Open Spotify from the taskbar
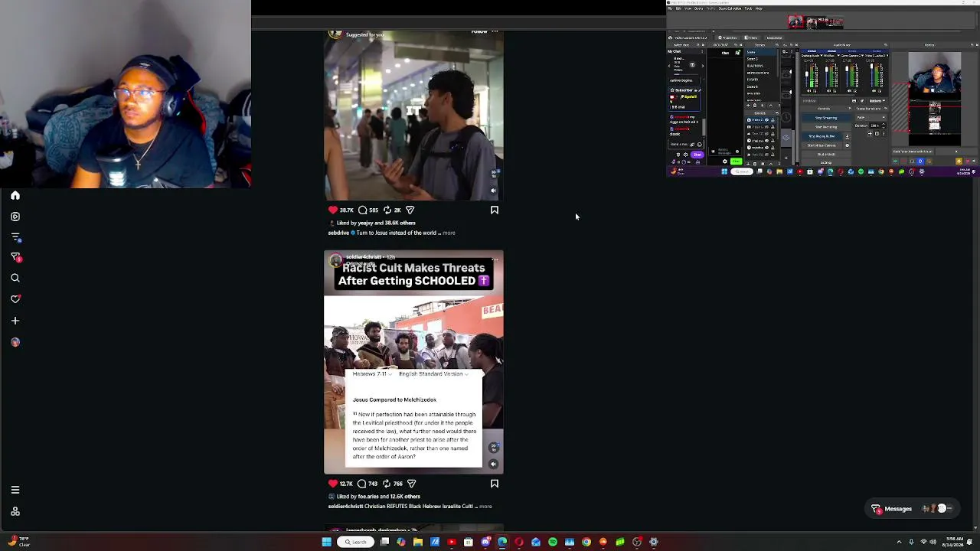Image resolution: width=980 pixels, height=551 pixels. [x=553, y=542]
